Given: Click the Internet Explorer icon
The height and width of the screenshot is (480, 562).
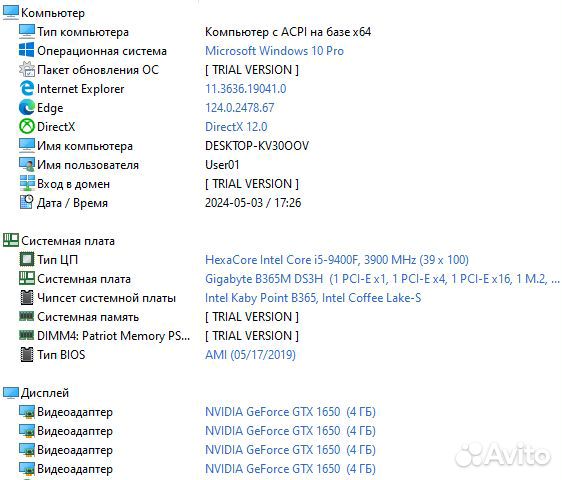Looking at the screenshot, I should (x=27, y=88).
